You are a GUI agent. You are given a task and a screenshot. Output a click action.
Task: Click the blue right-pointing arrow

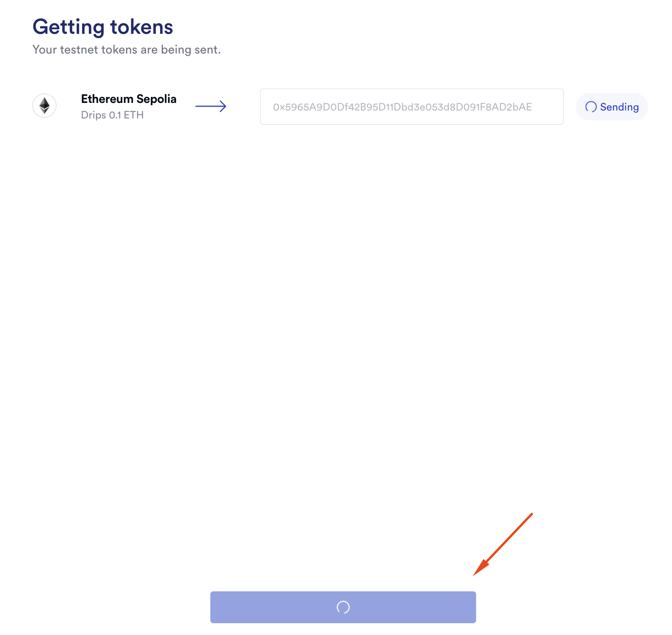coord(211,106)
